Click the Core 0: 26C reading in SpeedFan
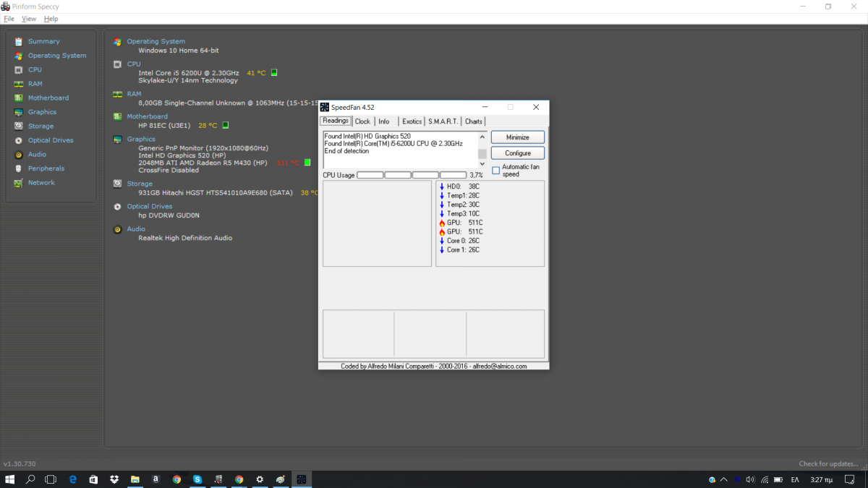Viewport: 868px width, 488px height. [x=459, y=241]
